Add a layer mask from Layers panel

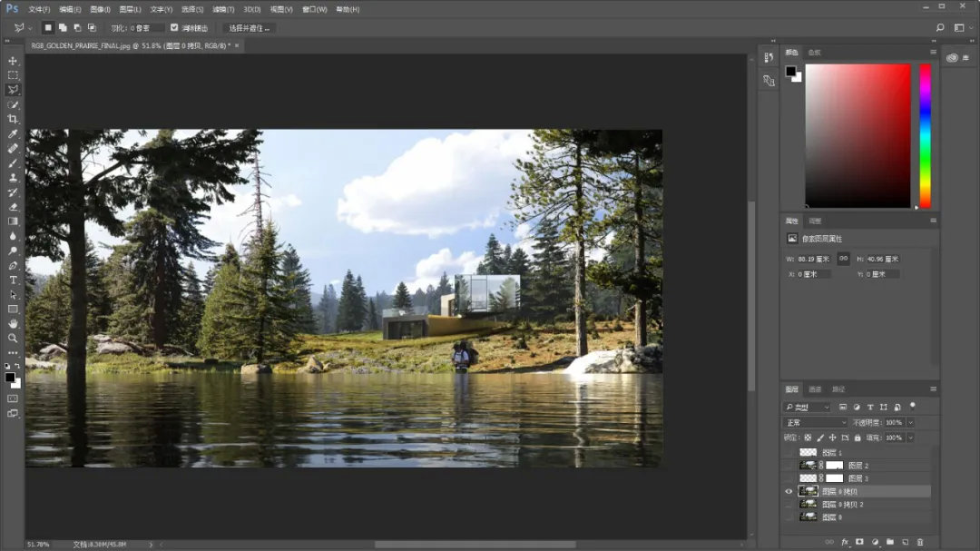(858, 542)
